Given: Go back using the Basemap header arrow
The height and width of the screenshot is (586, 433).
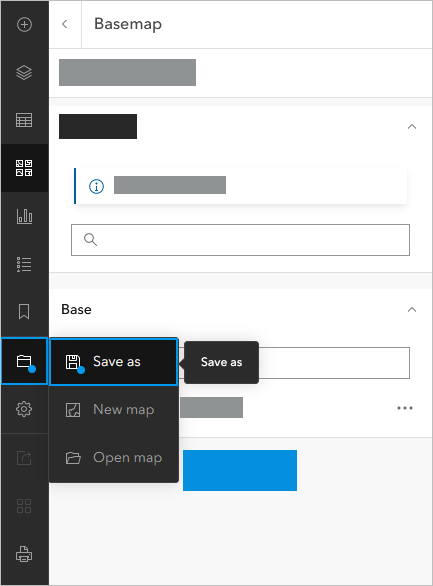Looking at the screenshot, I should [65, 24].
